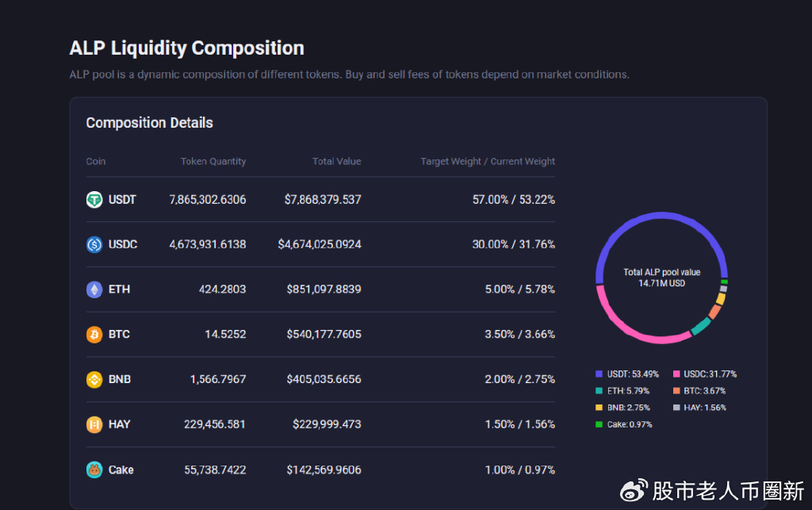
Task: Click BNB quantity 1,566.7967
Action: point(218,379)
